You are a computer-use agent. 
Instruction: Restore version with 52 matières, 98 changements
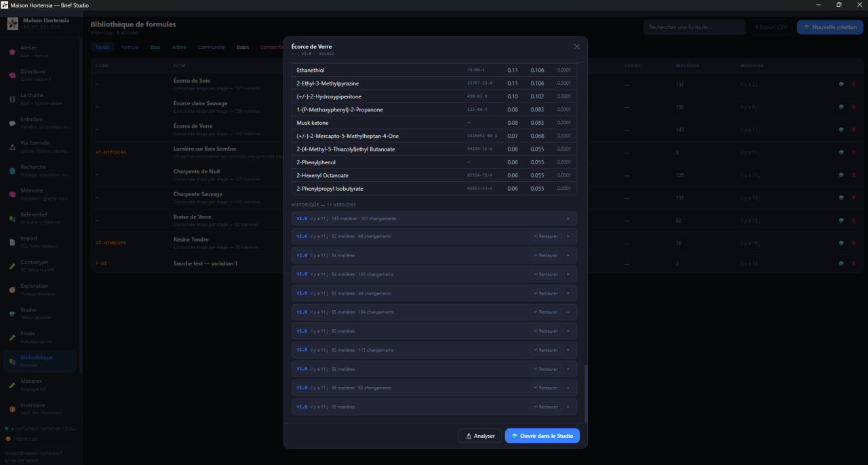click(x=546, y=236)
